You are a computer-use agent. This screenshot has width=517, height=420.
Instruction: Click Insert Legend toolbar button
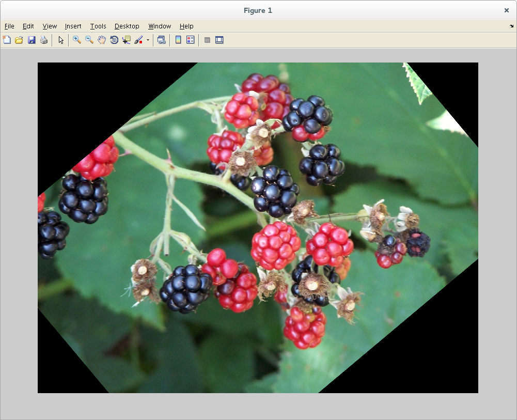(191, 40)
